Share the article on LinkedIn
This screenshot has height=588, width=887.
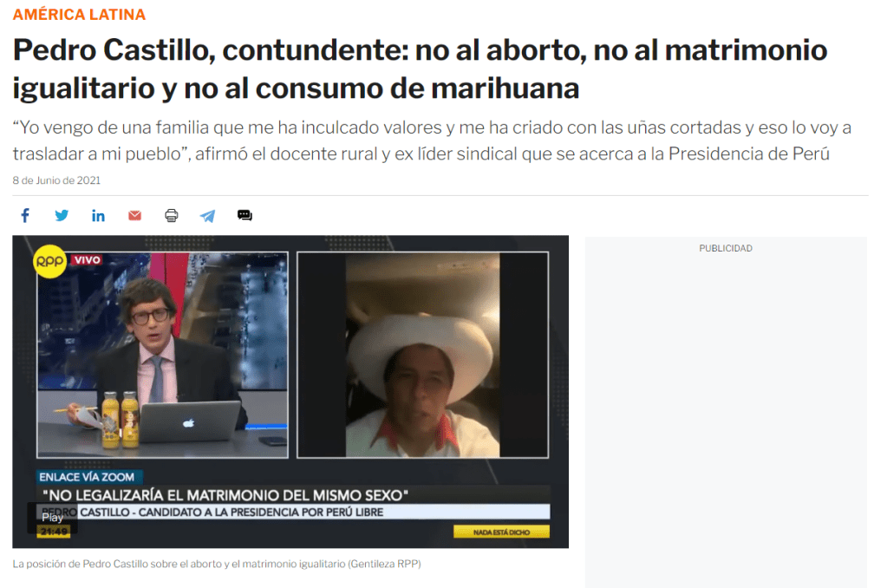coord(98,215)
